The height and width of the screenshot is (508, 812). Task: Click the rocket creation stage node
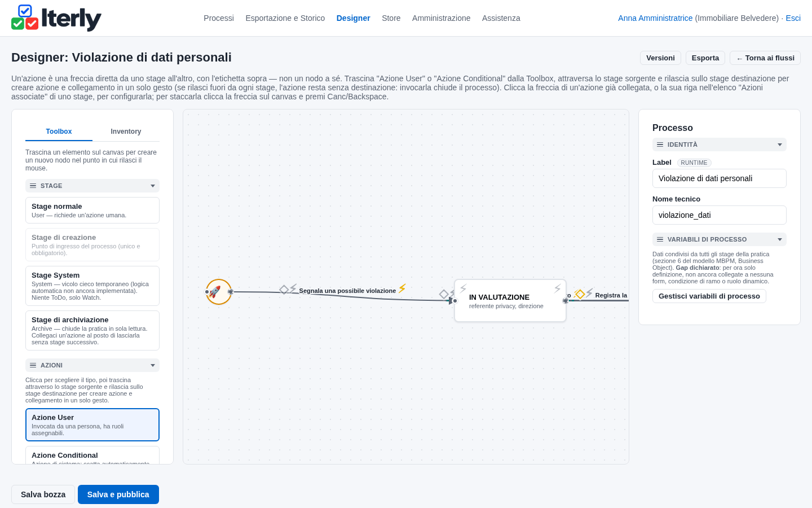pos(219,292)
